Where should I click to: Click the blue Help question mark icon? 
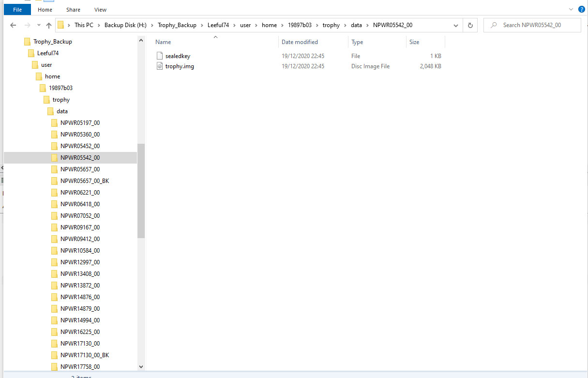click(582, 9)
